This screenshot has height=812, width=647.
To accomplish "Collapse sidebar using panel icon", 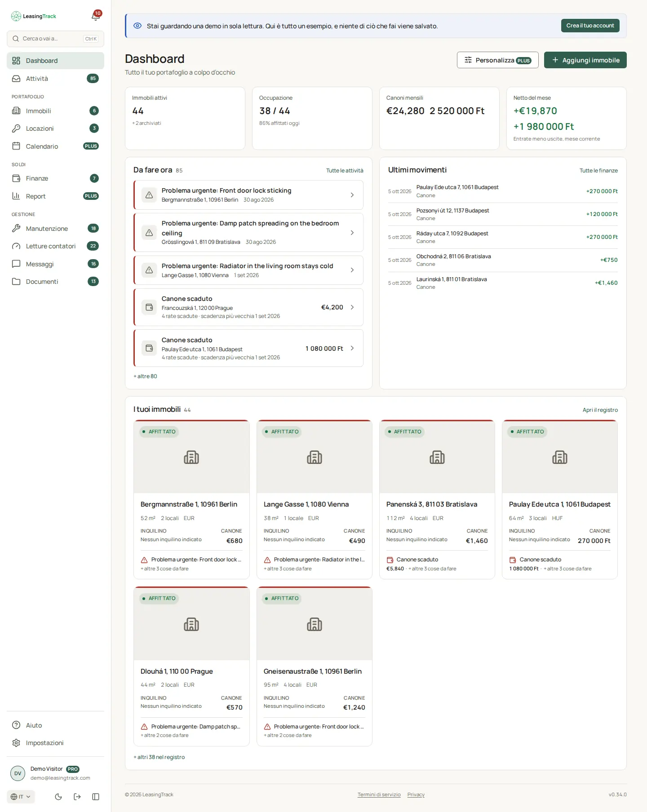I will pyautogui.click(x=96, y=797).
